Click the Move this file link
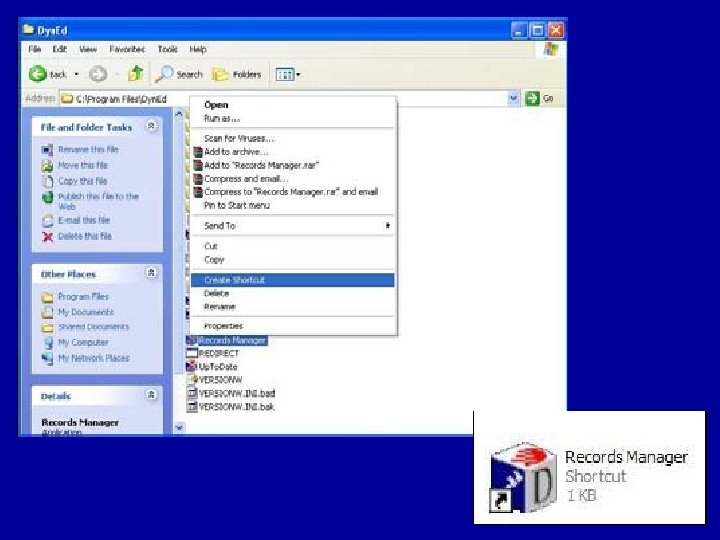The width and height of the screenshot is (720, 540). pyautogui.click(x=83, y=165)
